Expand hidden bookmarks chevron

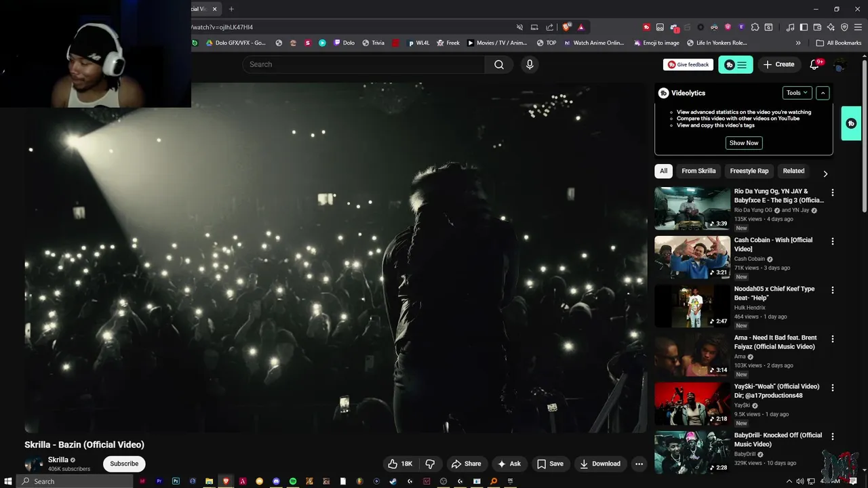tap(798, 43)
